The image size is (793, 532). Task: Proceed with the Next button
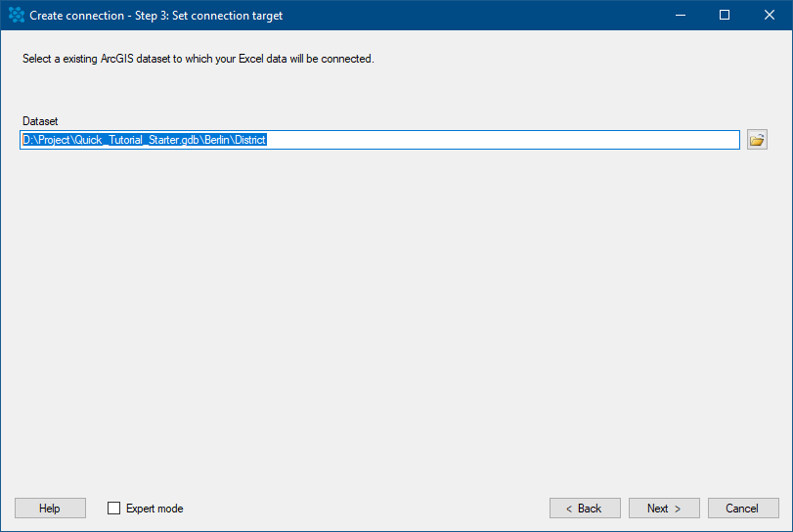pyautogui.click(x=664, y=509)
